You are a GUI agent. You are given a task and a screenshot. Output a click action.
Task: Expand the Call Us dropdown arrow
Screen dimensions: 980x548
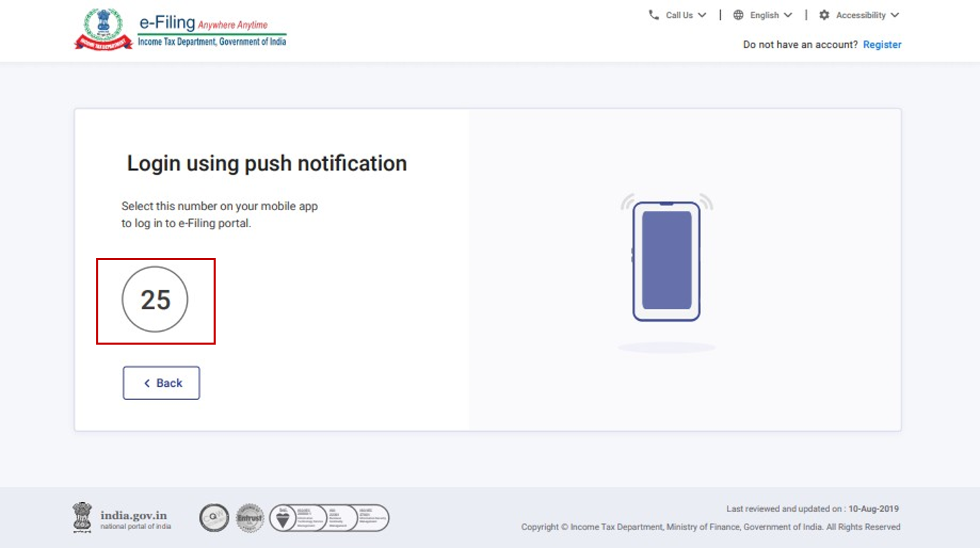coord(702,15)
